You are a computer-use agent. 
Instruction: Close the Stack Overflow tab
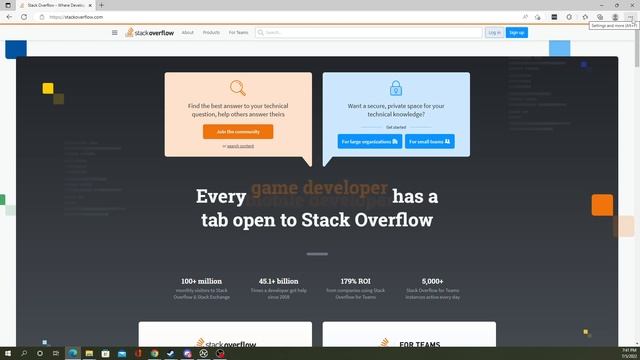(90, 5)
